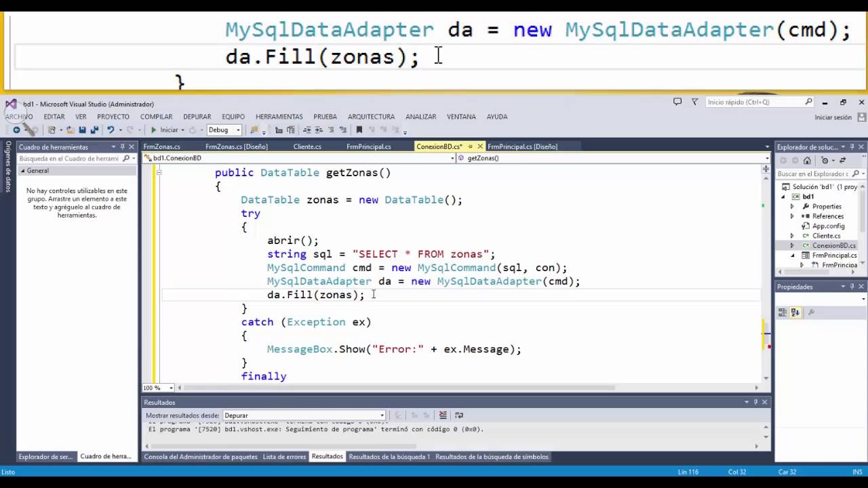
Task: Click the Categorized icon in Properties panel
Action: pyautogui.click(x=783, y=312)
